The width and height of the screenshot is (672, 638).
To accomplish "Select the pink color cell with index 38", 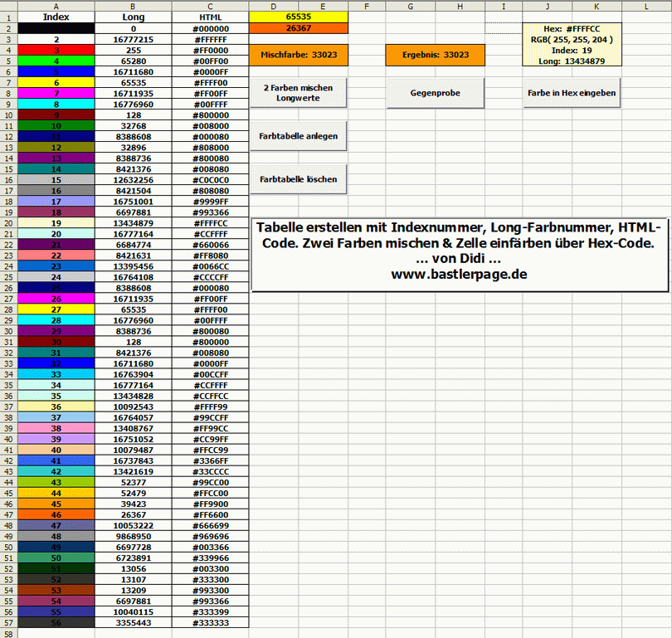I will [56, 428].
